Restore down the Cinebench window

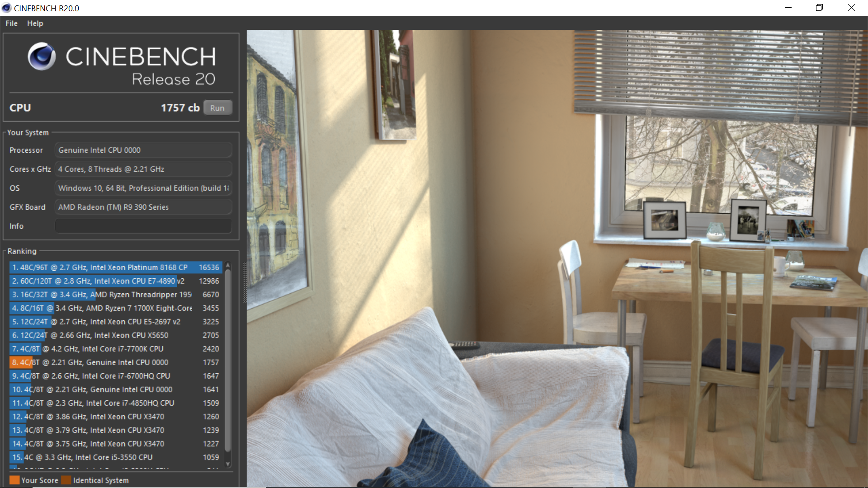coord(819,8)
